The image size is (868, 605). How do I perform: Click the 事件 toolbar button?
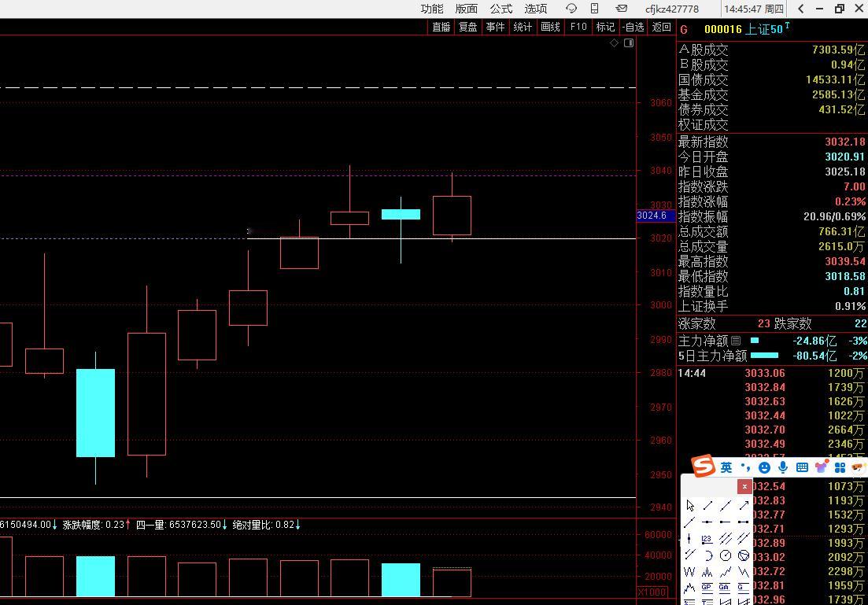(x=495, y=27)
